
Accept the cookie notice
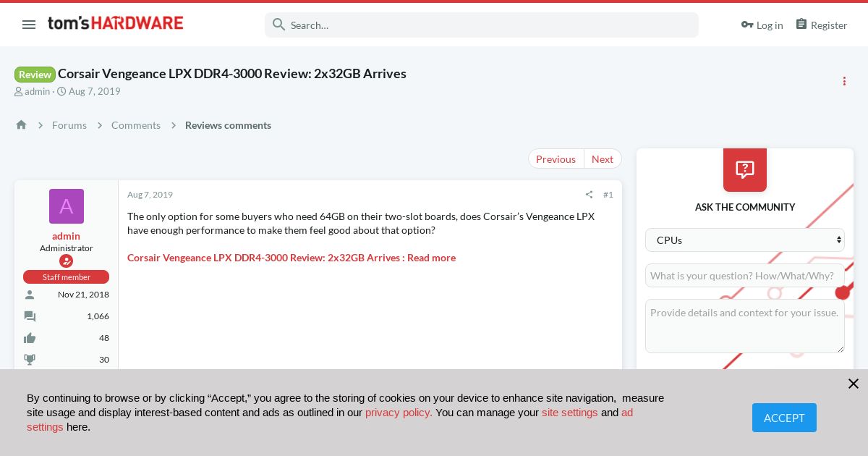point(784,418)
